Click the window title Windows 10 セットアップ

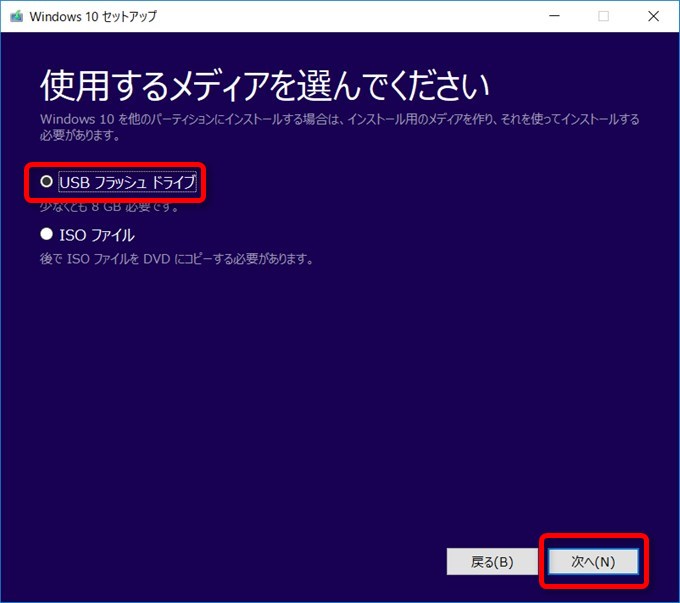(x=93, y=16)
